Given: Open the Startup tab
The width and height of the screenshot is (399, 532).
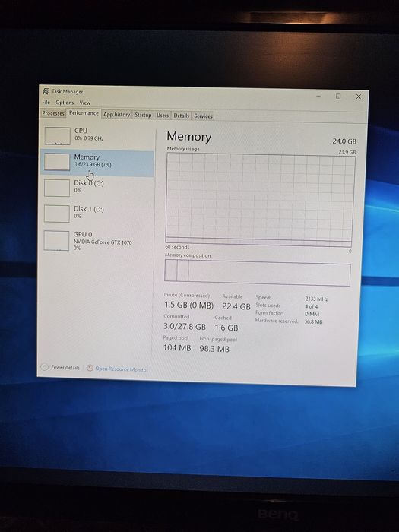Looking at the screenshot, I should pyautogui.click(x=143, y=115).
